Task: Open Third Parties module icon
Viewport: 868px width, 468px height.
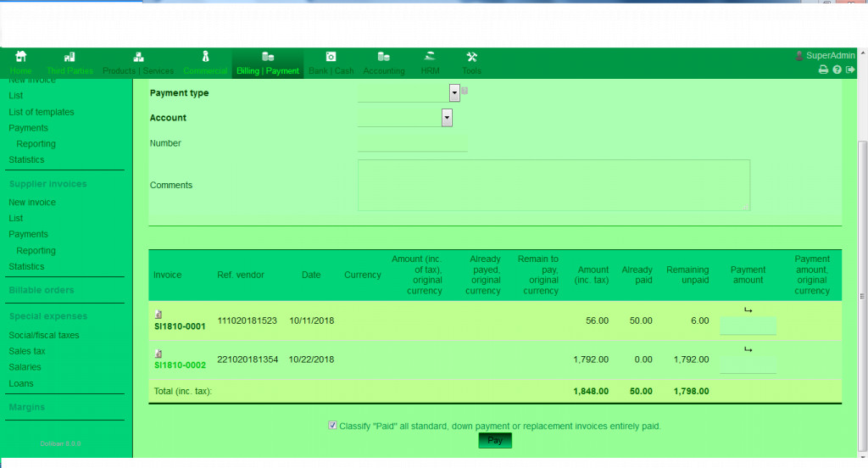Action: [70, 57]
